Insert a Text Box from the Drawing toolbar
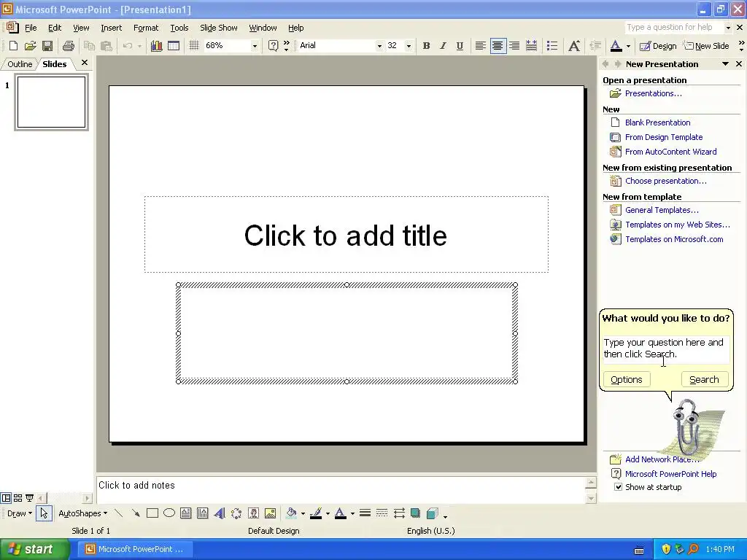Image resolution: width=747 pixels, height=560 pixels. [186, 513]
